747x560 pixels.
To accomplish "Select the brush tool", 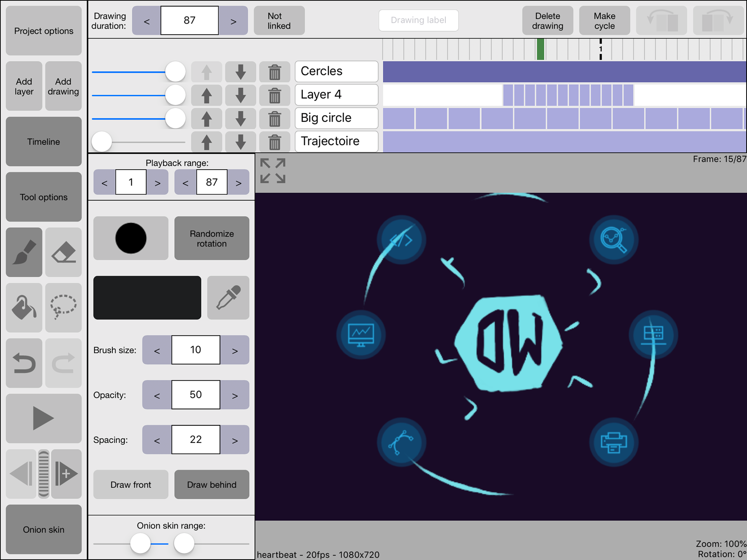I will [24, 252].
